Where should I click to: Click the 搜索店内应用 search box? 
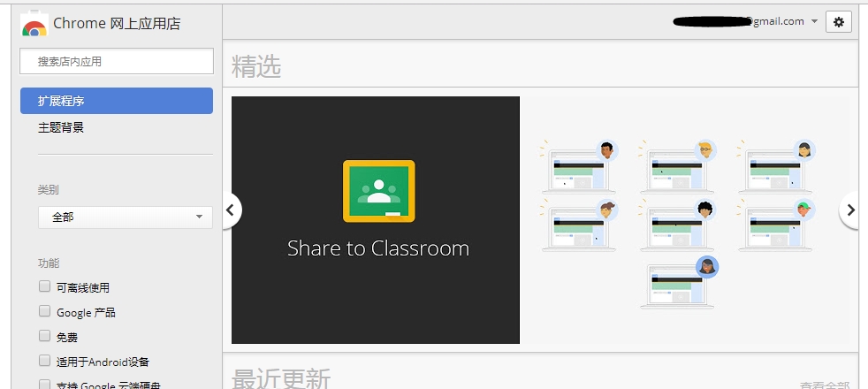[x=116, y=61]
